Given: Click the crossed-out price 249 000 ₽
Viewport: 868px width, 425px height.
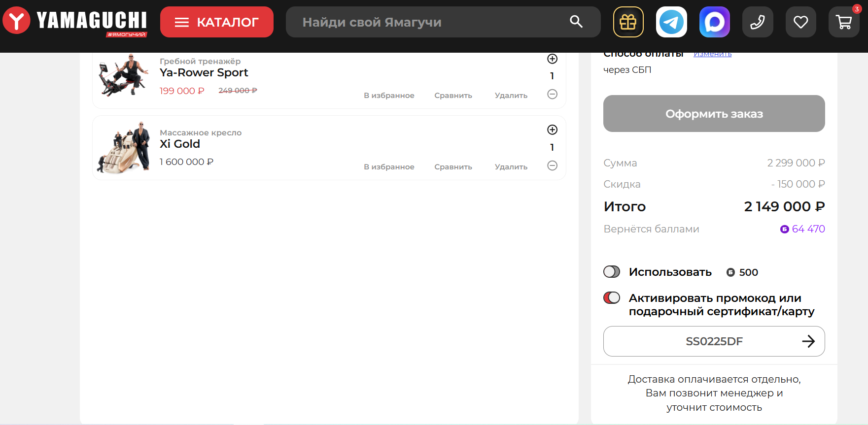Looking at the screenshot, I should pos(238,91).
